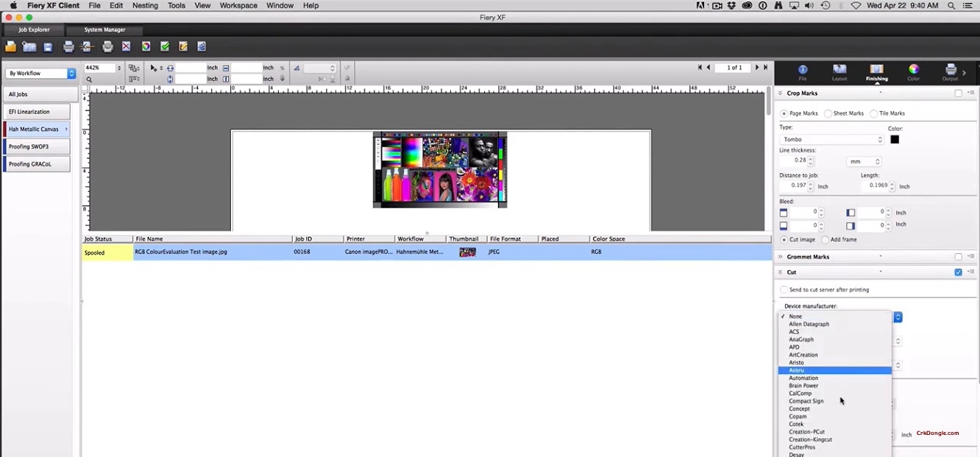Open the Tombo crop mark Type dropdown
The height and width of the screenshot is (457, 980).
point(831,139)
